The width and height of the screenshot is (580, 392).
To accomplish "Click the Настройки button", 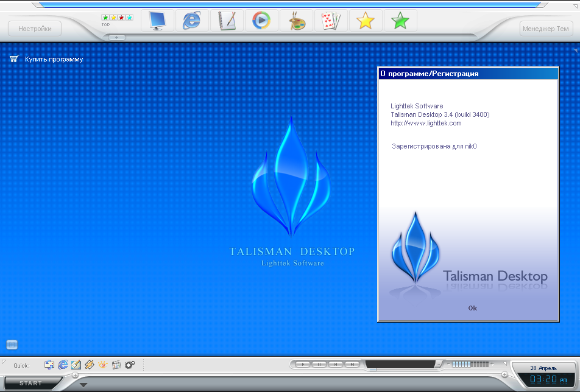I will 35,29.
